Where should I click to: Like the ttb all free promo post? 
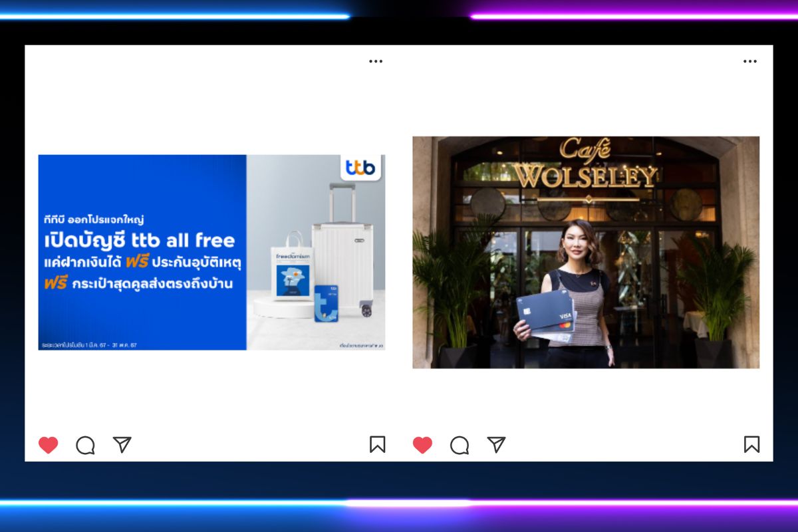[48, 445]
